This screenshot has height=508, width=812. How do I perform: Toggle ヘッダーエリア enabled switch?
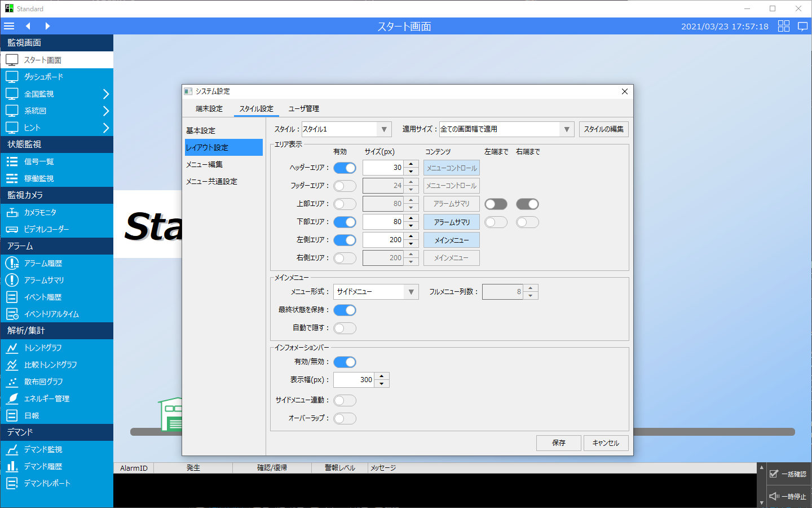(x=345, y=168)
